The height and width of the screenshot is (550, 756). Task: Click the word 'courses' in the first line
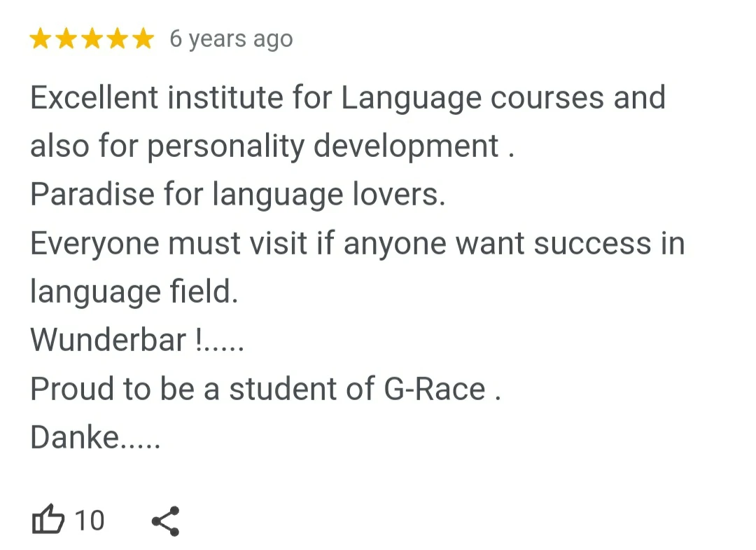(547, 97)
